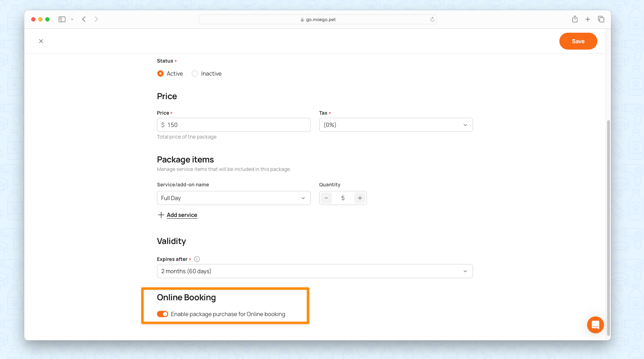Decrease quantity with the minus button
This screenshot has height=359, width=644.
[x=326, y=198]
